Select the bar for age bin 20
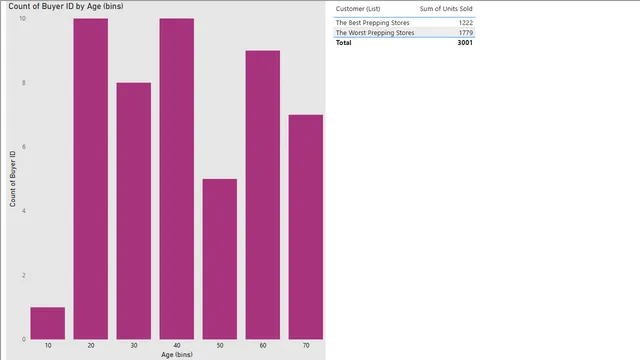Screen dimensions: 640x360 (91, 179)
